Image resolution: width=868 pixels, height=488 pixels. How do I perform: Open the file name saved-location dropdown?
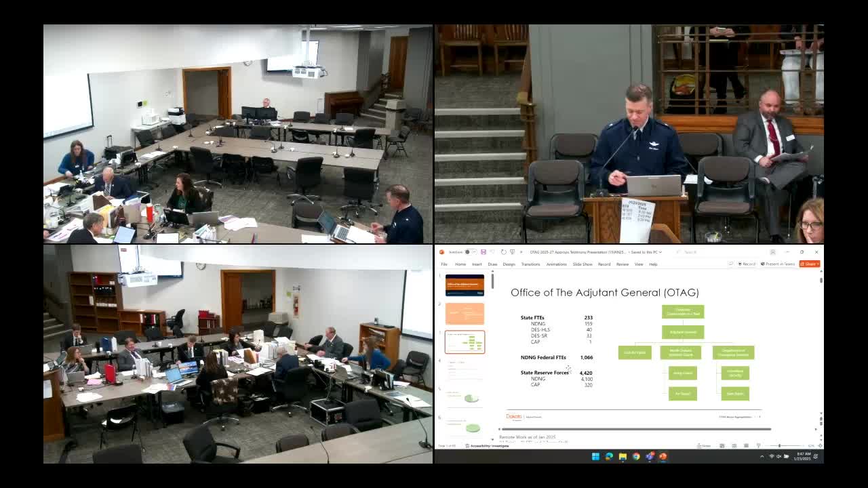coord(659,252)
